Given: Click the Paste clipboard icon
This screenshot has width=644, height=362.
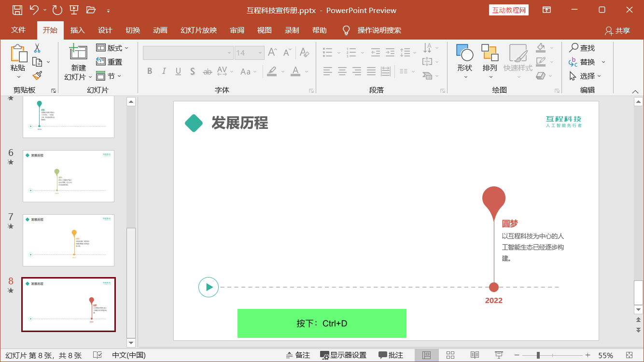Looking at the screenshot, I should point(18,54).
